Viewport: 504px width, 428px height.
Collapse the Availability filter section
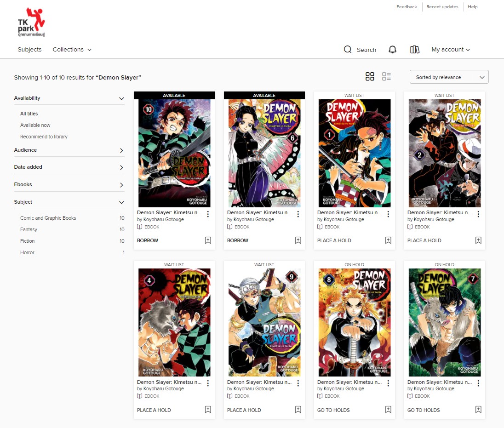point(69,98)
